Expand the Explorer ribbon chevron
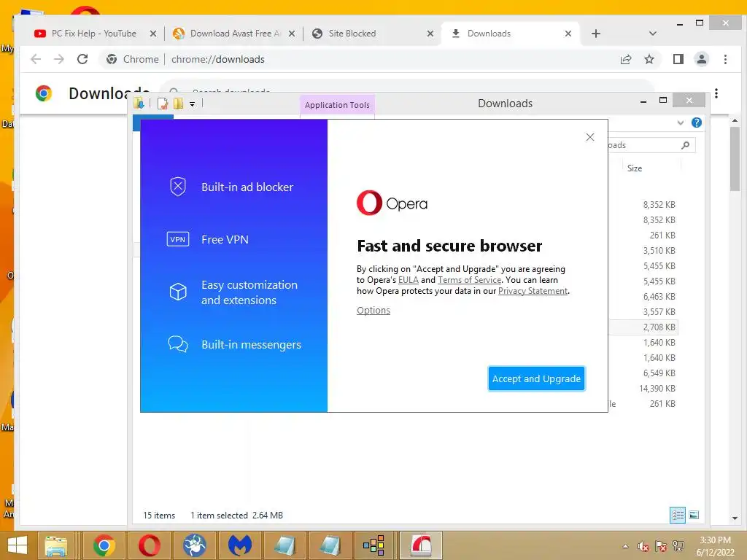The width and height of the screenshot is (747, 560). point(681,122)
